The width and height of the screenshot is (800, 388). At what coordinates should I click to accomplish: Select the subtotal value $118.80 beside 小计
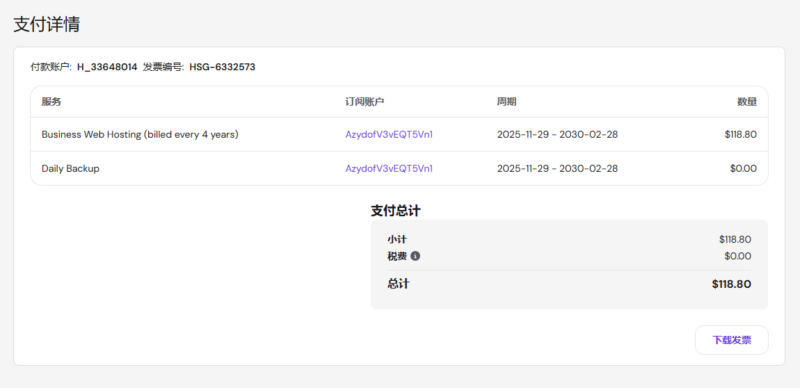735,239
